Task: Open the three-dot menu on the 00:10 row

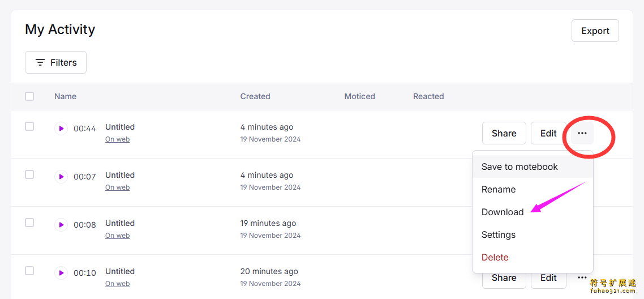Action: [x=582, y=277]
